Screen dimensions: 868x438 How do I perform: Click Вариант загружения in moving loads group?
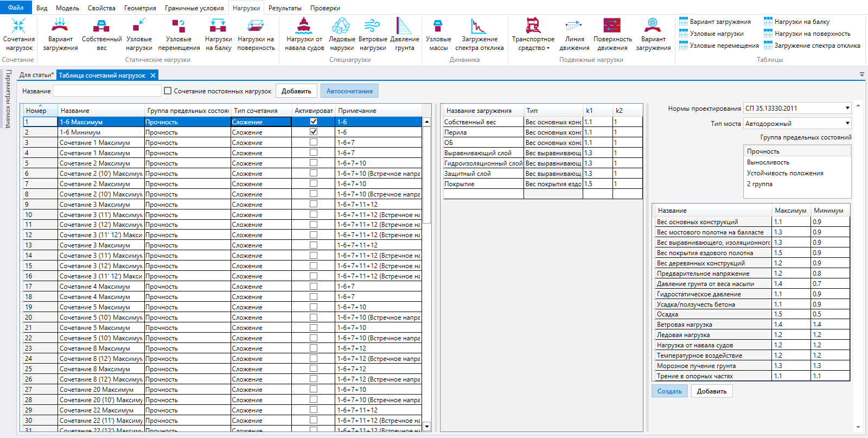653,34
